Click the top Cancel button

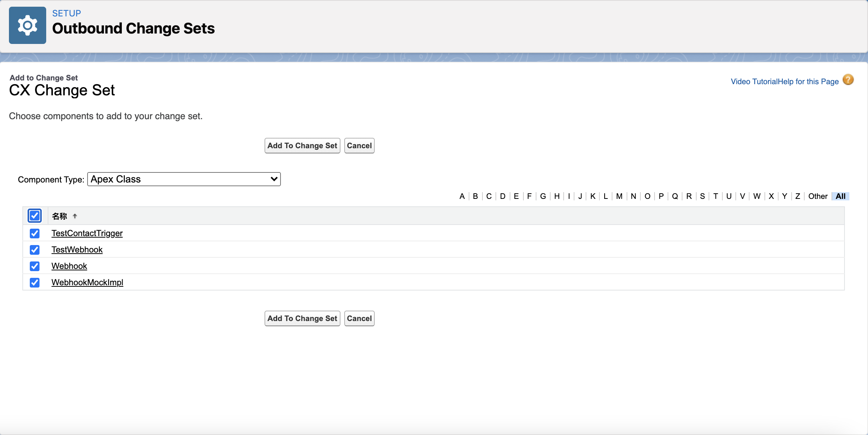point(359,146)
